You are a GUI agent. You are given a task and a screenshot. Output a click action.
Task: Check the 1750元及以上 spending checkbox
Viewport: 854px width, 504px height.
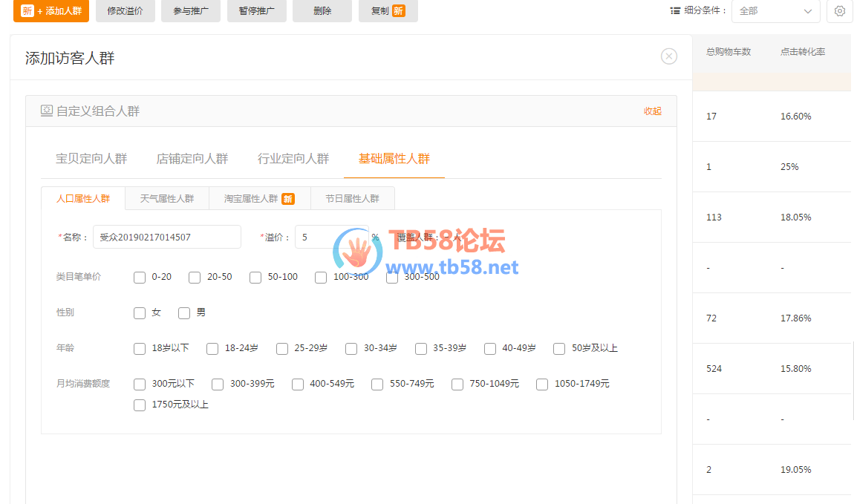tap(140, 405)
